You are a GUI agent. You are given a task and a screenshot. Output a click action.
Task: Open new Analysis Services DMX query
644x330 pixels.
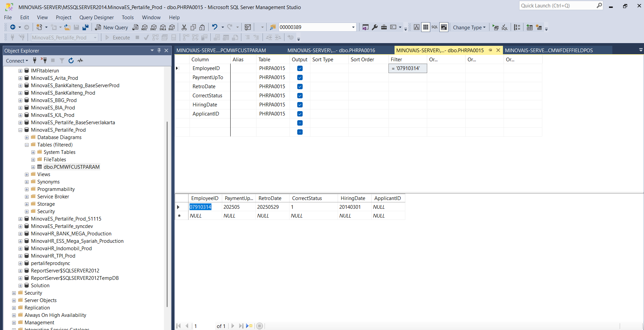[x=154, y=27]
